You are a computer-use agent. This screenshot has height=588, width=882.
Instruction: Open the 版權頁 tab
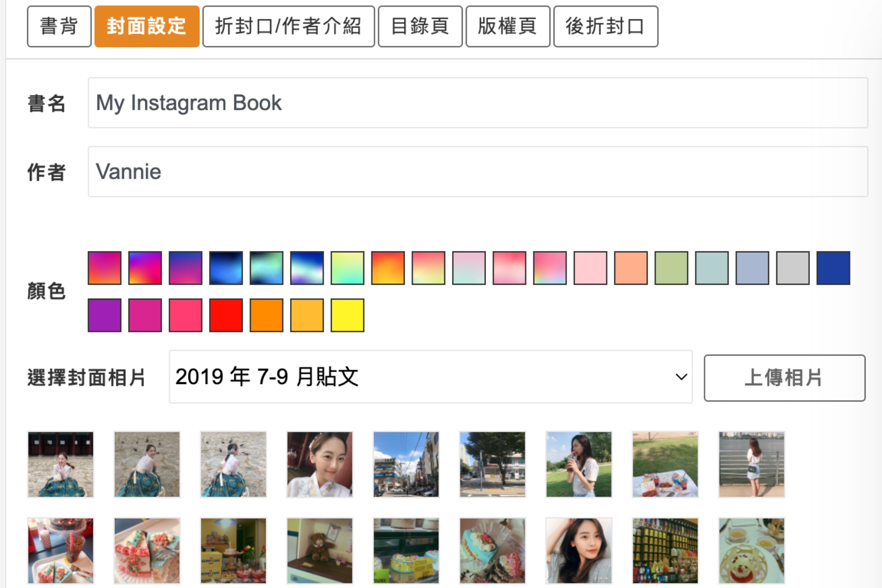coord(508,26)
